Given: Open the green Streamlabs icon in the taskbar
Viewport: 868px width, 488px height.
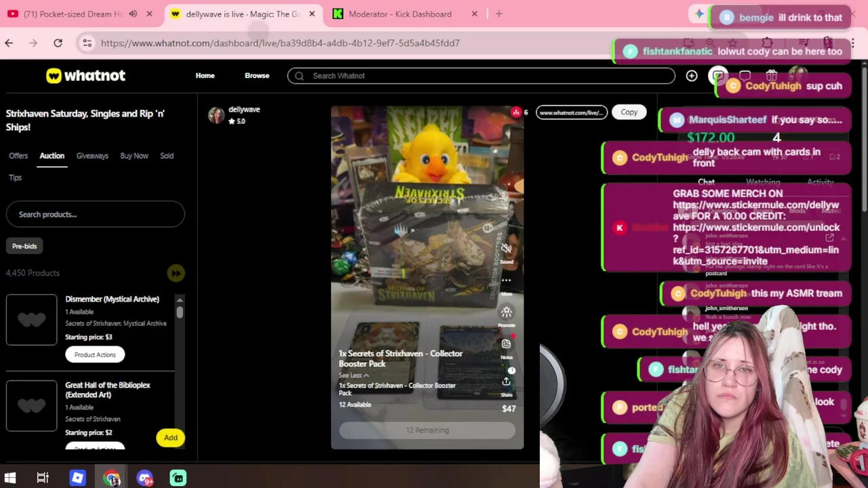Looking at the screenshot, I should (x=178, y=478).
